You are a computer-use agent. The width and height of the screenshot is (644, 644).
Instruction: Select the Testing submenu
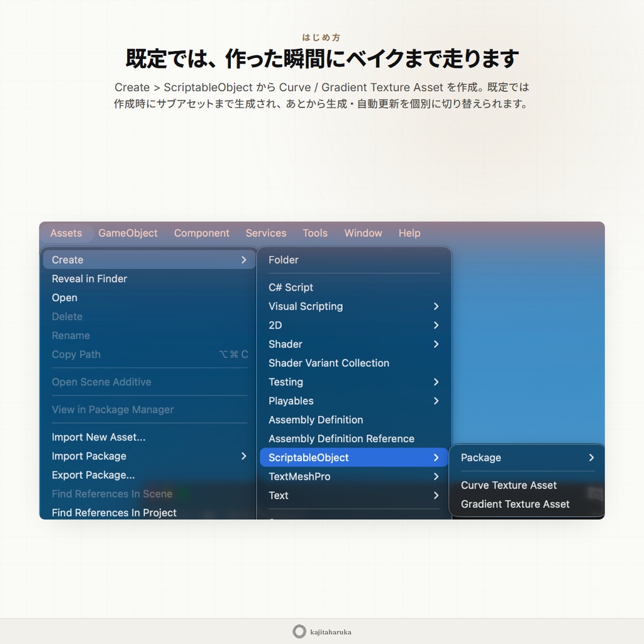[x=353, y=382]
